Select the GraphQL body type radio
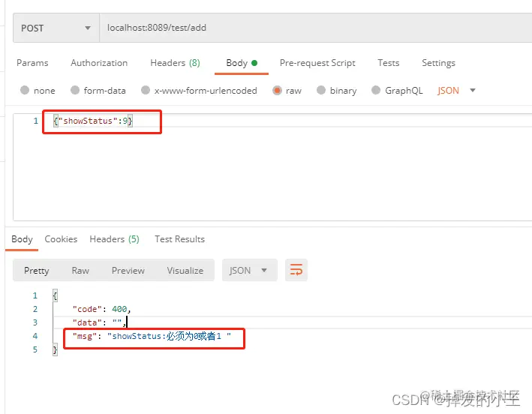The height and width of the screenshot is (414, 532). tap(376, 90)
